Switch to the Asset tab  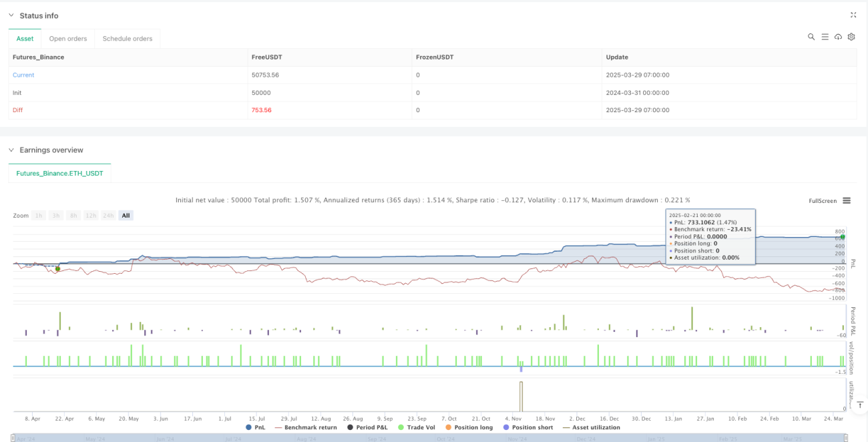pyautogui.click(x=25, y=39)
